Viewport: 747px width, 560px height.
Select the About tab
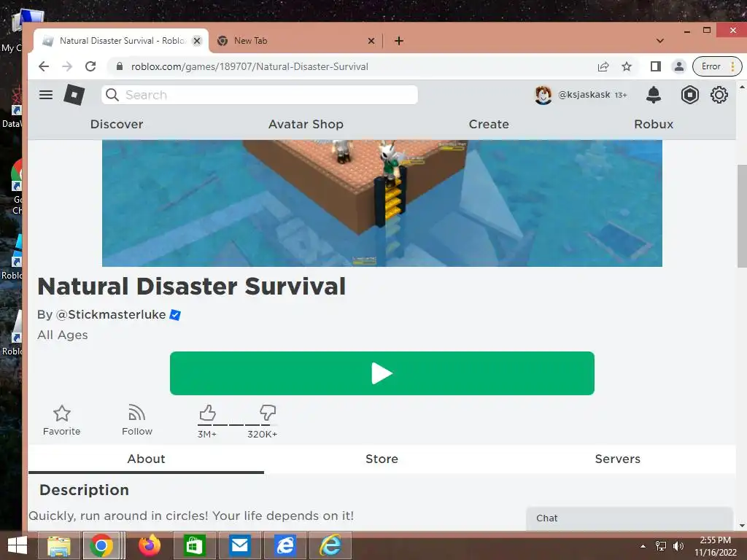point(146,459)
